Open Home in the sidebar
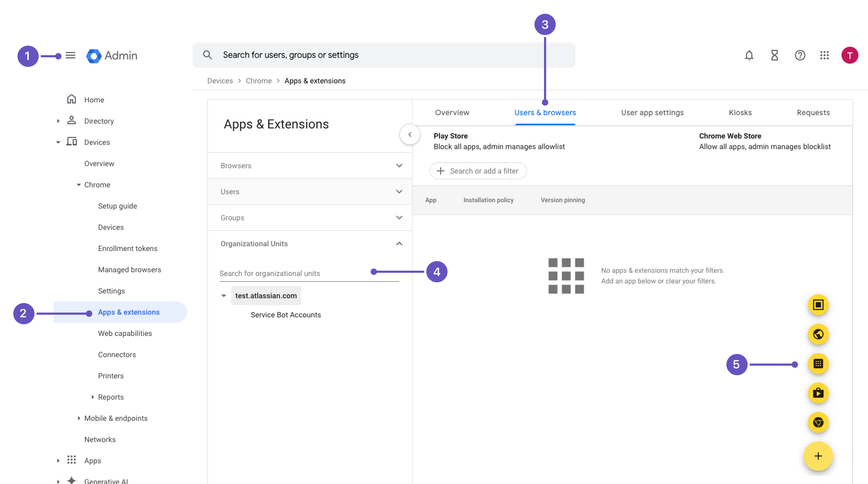Viewport: 868px width, 484px height. (94, 100)
